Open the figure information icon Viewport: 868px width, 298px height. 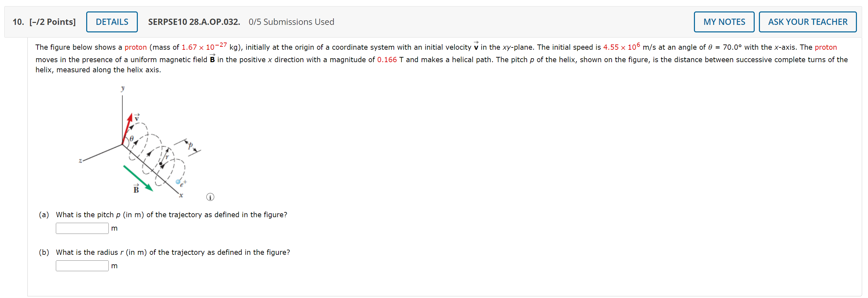pyautogui.click(x=210, y=197)
